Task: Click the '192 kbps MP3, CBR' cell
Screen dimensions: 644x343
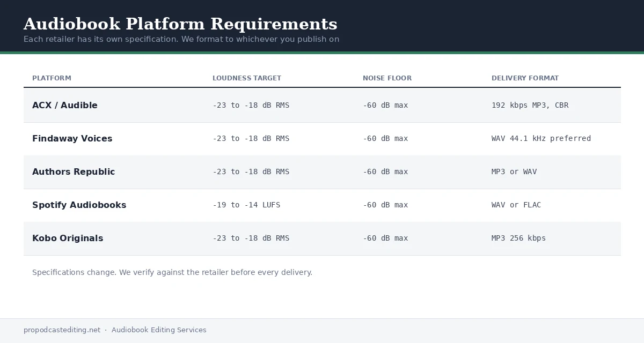Action: pyautogui.click(x=530, y=106)
